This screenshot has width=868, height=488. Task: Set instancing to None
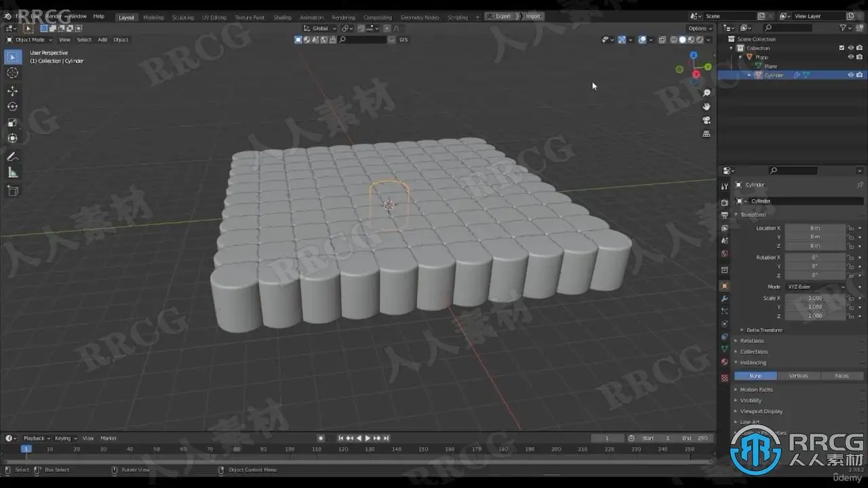755,375
